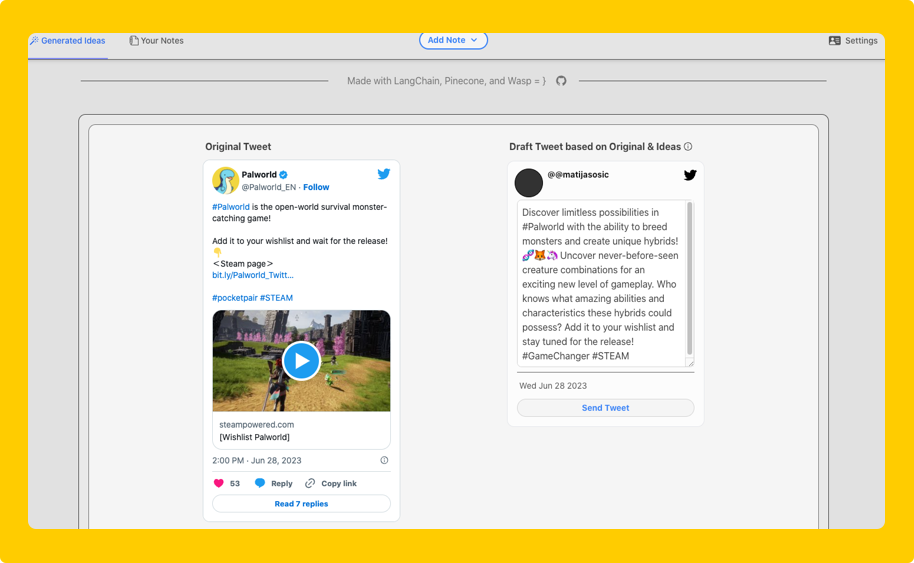The height and width of the screenshot is (563, 914).
Task: Click the GitHub icon in header
Action: pos(561,81)
